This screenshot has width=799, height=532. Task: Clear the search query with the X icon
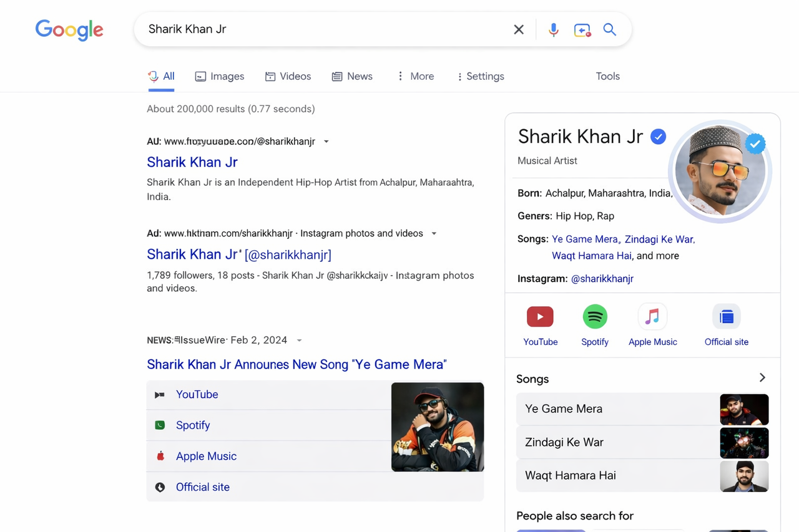519,29
